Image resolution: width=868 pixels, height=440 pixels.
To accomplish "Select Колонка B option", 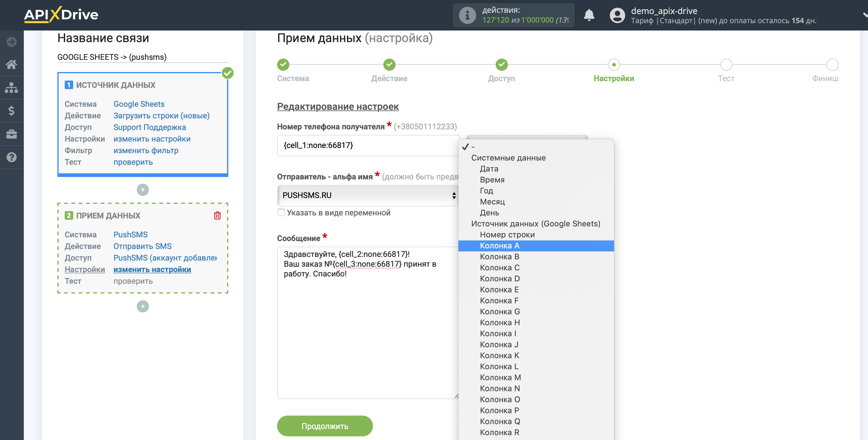I will (536, 257).
